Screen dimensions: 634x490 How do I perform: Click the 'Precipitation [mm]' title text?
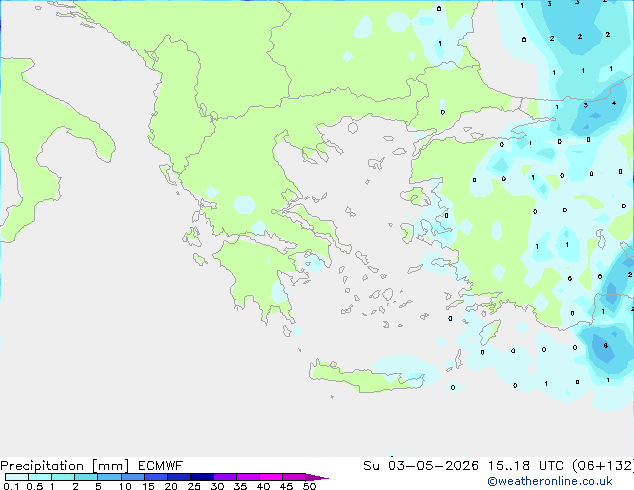pyautogui.click(x=64, y=466)
